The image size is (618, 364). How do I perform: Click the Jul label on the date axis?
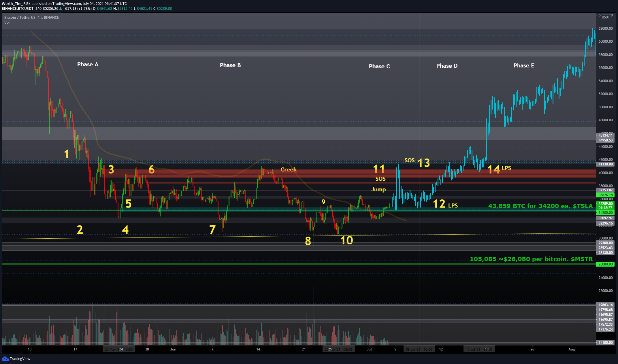pos(369,349)
